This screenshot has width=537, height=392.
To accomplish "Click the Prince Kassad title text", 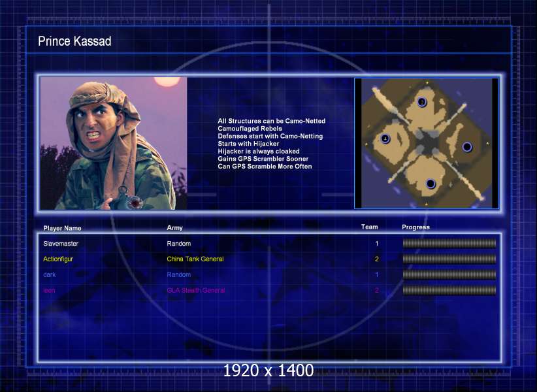I will tap(74, 41).
